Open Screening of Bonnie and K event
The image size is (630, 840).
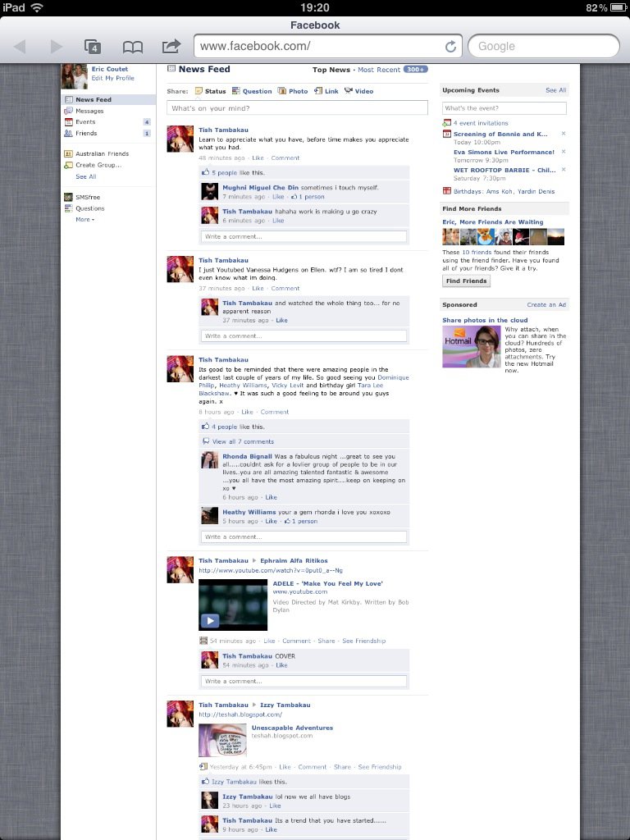point(500,134)
